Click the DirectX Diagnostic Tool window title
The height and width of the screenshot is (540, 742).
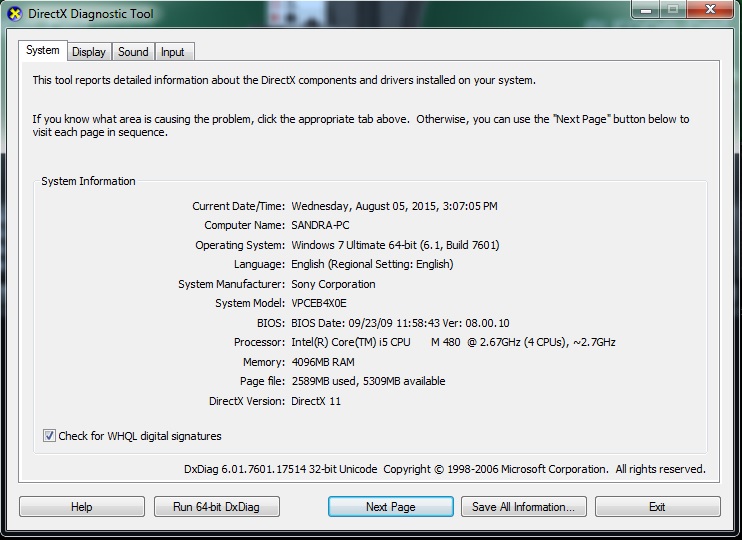[x=91, y=14]
